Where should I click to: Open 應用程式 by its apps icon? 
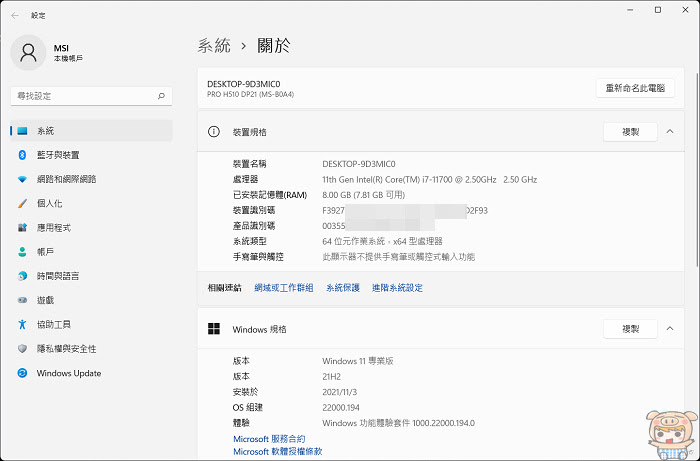(x=22, y=228)
